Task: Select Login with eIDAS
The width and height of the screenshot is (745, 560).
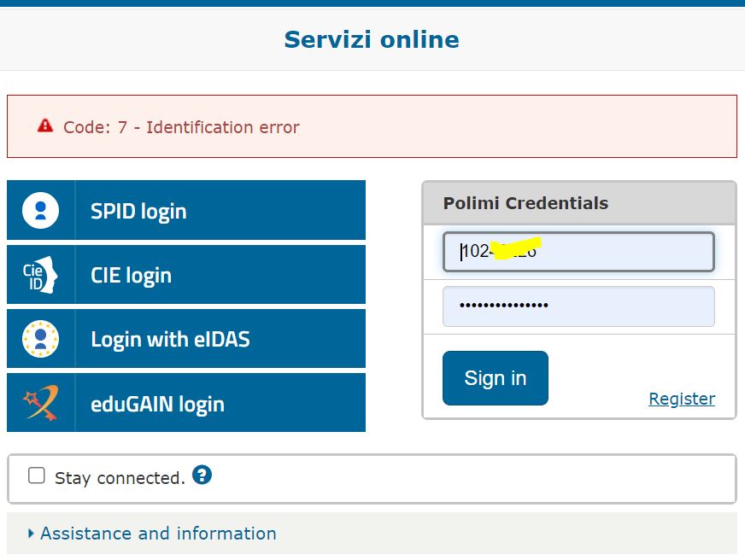Action: tap(186, 339)
